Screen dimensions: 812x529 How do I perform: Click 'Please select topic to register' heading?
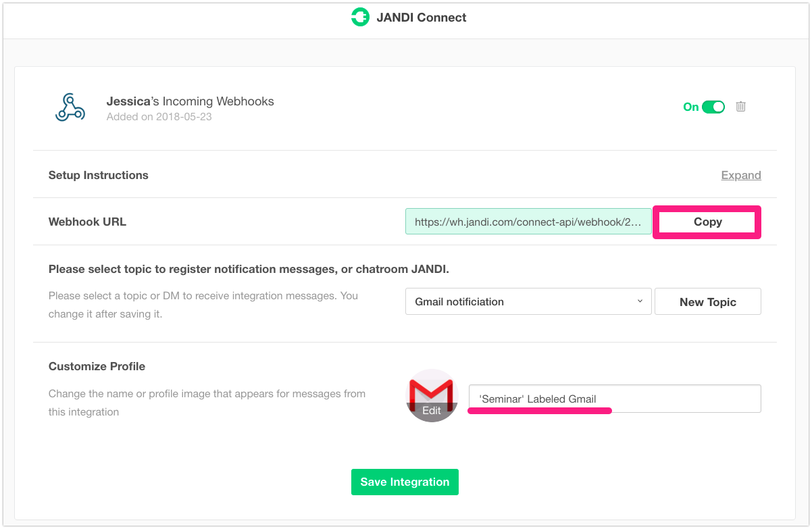249,269
